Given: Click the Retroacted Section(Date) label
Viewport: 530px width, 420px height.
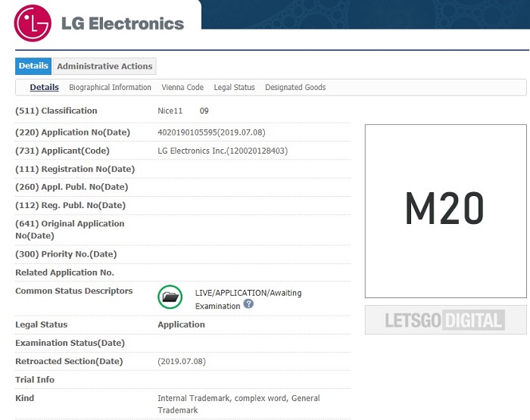Looking at the screenshot, I should pos(69,361).
